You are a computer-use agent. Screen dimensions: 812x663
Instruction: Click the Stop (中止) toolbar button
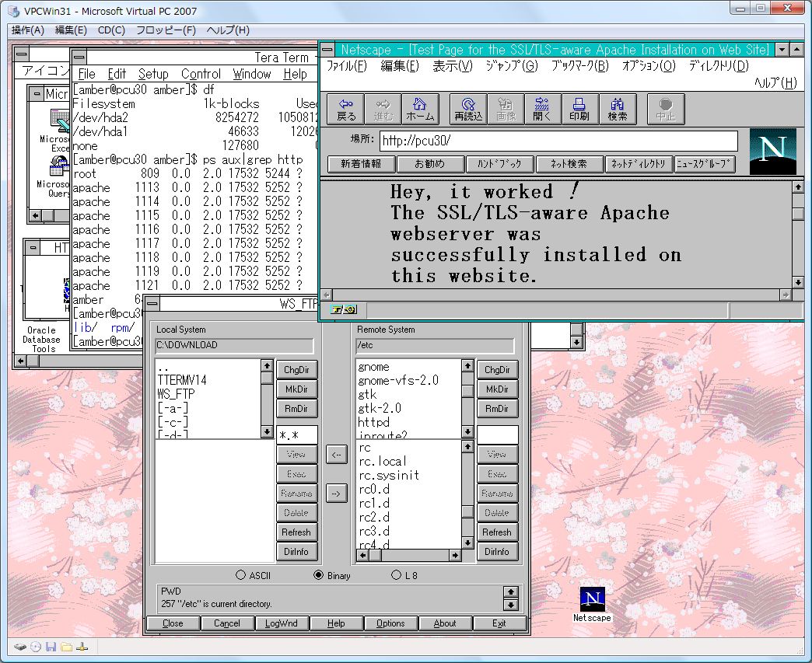click(x=666, y=110)
